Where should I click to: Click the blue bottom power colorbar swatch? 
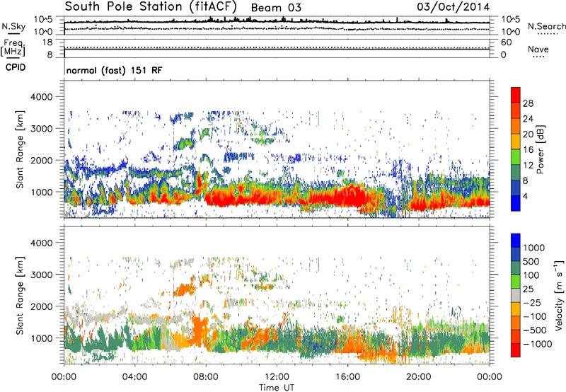[x=516, y=203]
